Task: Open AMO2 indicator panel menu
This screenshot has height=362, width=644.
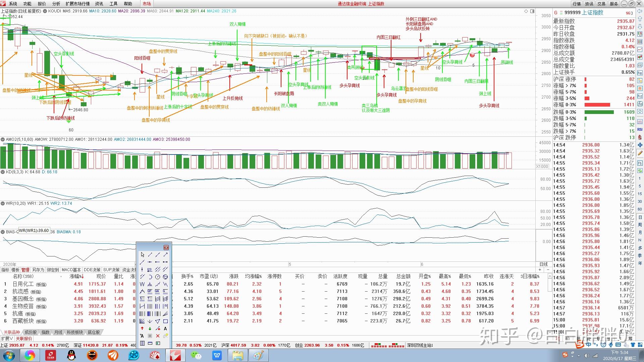Action: pos(3,139)
